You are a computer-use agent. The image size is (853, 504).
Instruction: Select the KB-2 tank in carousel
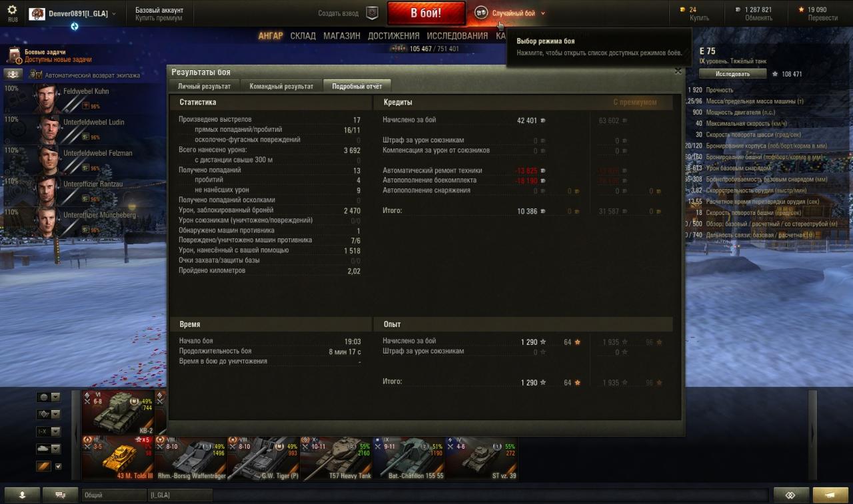click(118, 413)
